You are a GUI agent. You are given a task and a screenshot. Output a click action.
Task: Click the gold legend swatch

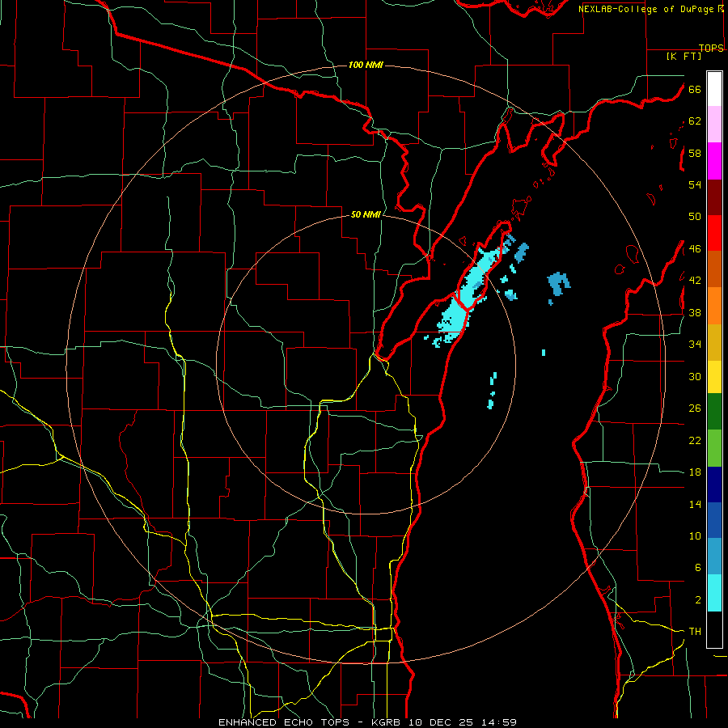pyautogui.click(x=714, y=342)
